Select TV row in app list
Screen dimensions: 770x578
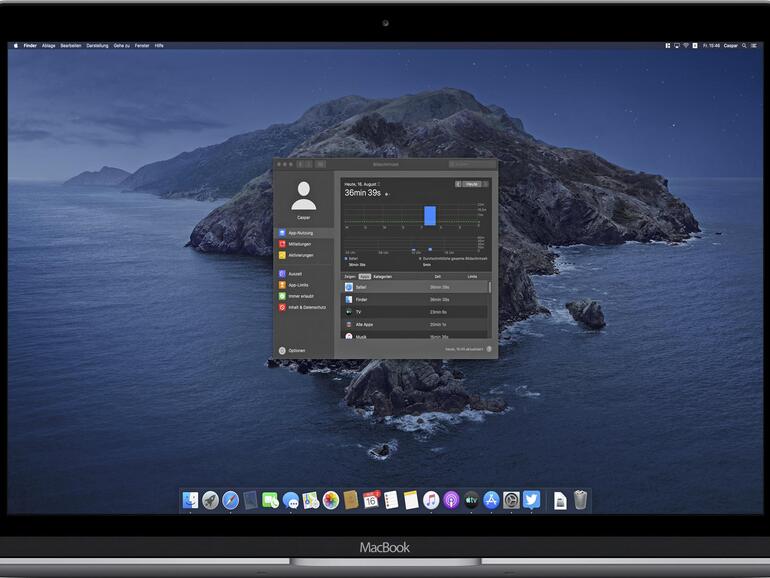coord(415,312)
